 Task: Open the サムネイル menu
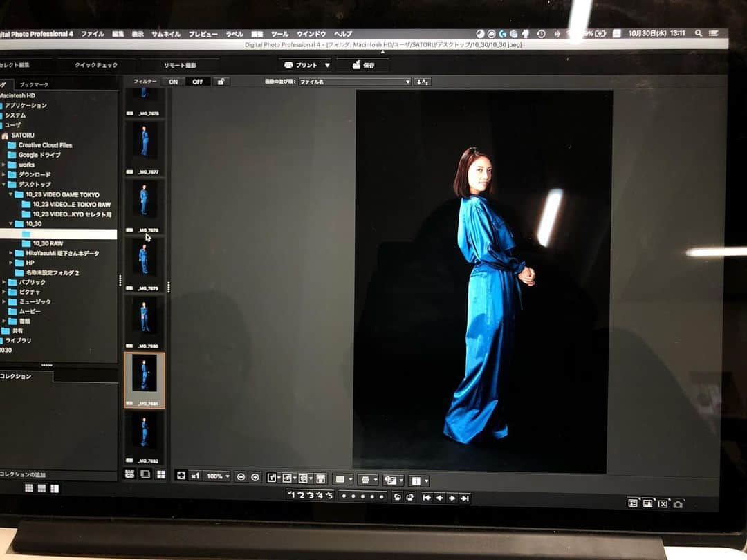(x=166, y=35)
